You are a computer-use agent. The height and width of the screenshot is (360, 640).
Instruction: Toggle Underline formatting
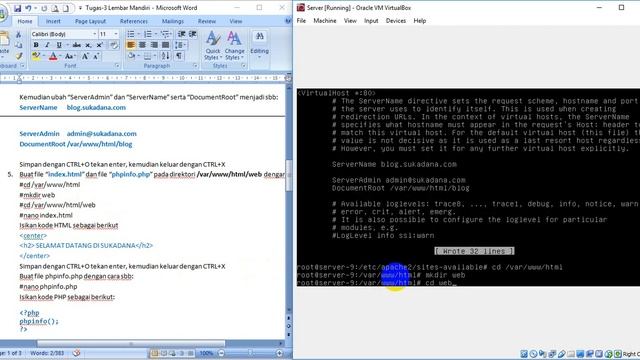(x=59, y=45)
